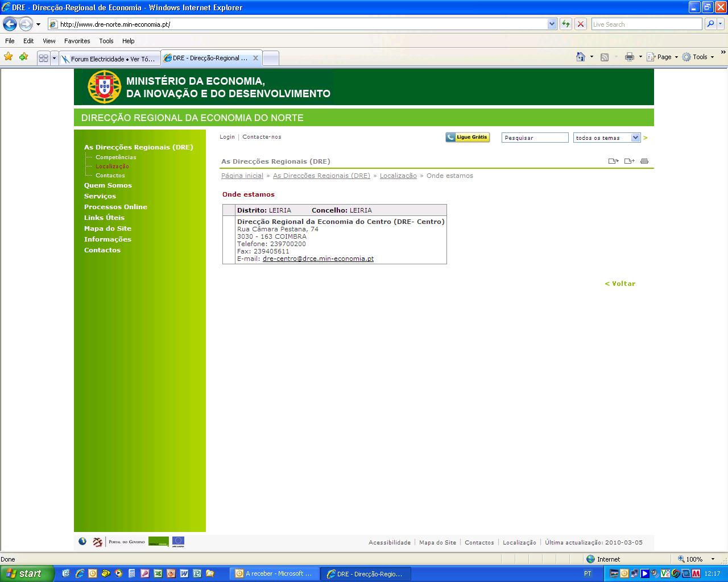This screenshot has width=728, height=582.
Task: Click the page print icon beside heading
Action: pyautogui.click(x=644, y=161)
